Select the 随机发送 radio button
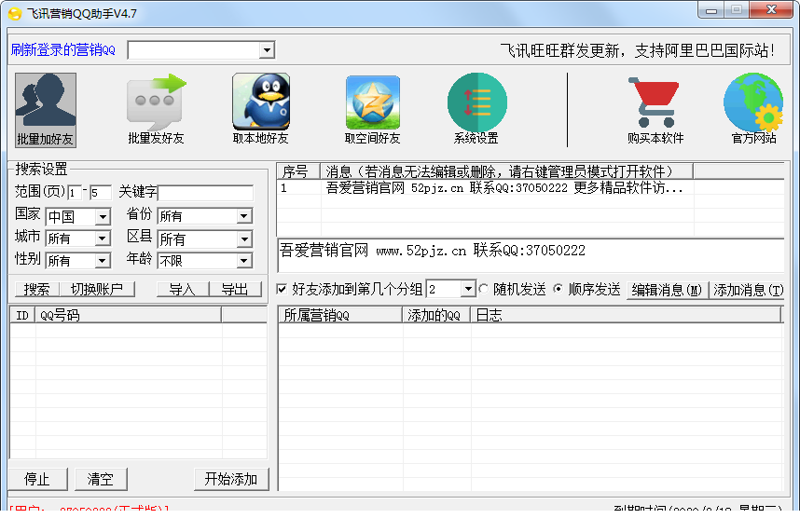 click(x=484, y=289)
